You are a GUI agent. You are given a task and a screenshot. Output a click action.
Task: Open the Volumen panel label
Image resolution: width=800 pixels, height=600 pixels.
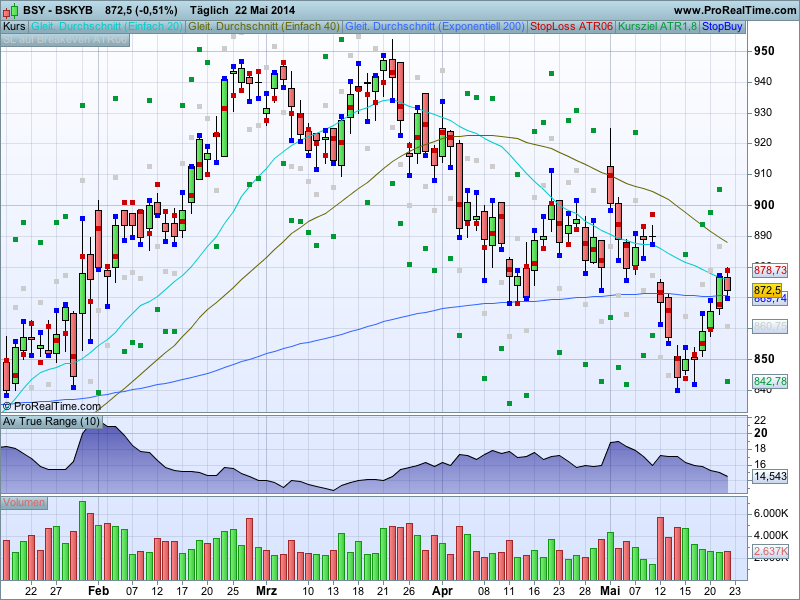click(x=24, y=503)
